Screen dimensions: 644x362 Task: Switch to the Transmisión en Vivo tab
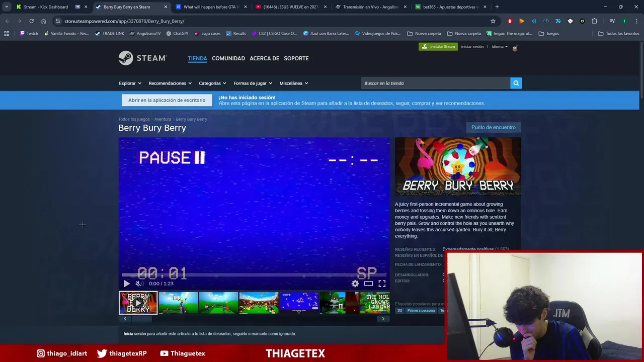click(x=370, y=7)
